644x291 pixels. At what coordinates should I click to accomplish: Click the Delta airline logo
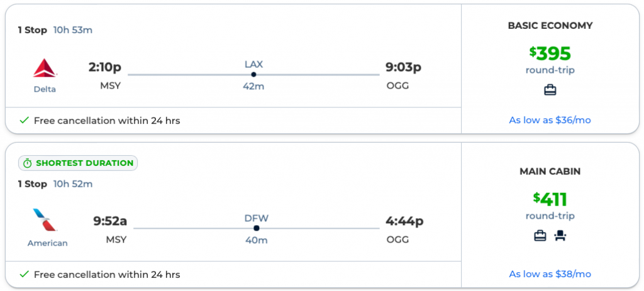coord(45,69)
